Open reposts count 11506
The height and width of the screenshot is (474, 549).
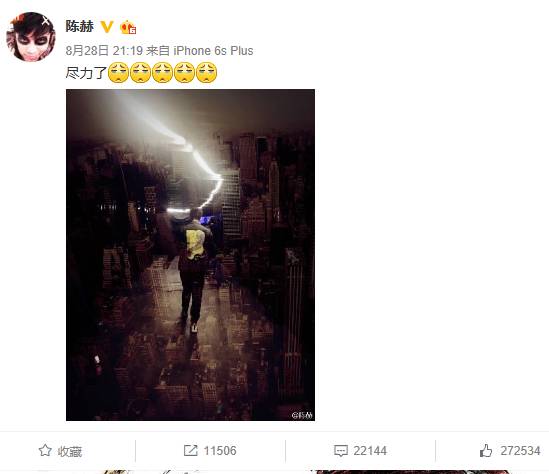tap(220, 451)
